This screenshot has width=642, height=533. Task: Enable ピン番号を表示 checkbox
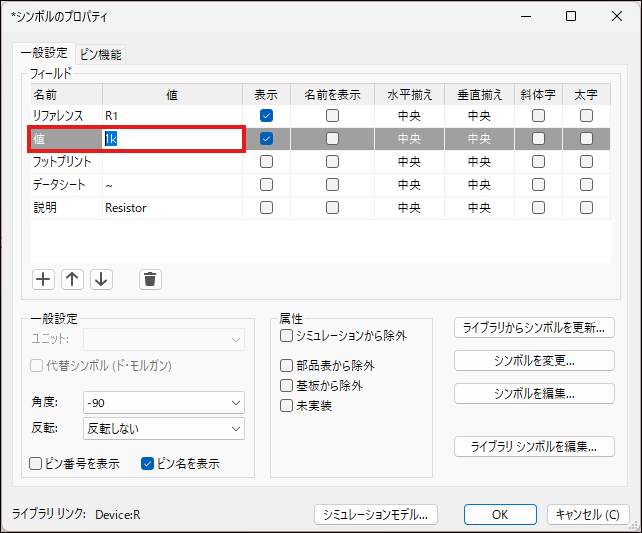[36, 464]
